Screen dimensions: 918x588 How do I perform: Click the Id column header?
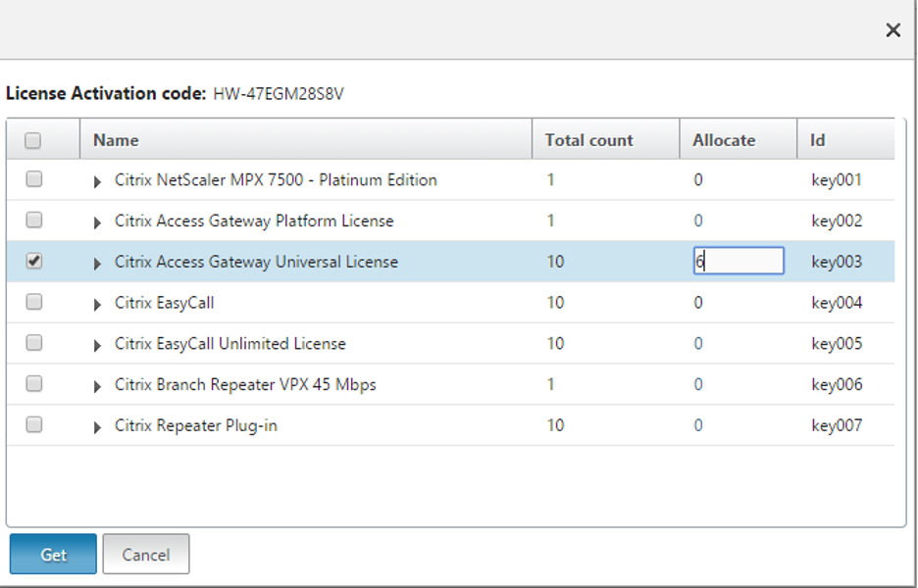coord(817,140)
